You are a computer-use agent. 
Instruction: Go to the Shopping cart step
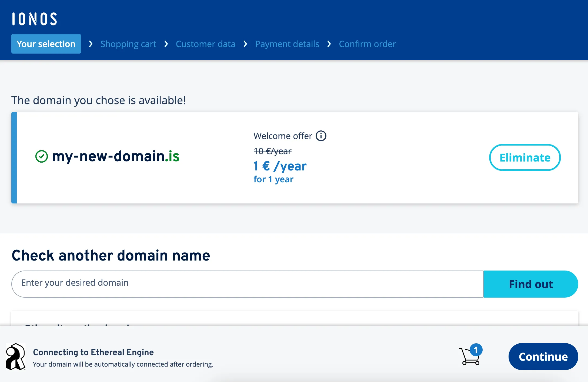coord(128,44)
